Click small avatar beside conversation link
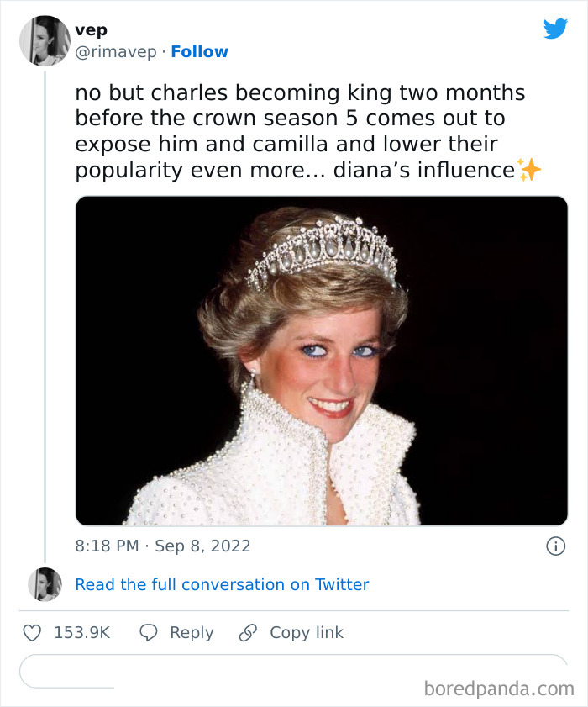 pyautogui.click(x=45, y=584)
